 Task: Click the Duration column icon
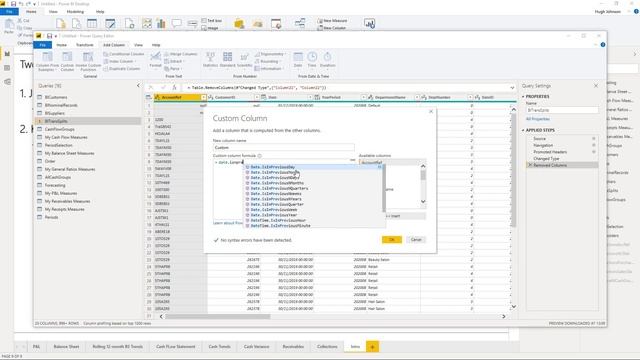[x=327, y=60]
